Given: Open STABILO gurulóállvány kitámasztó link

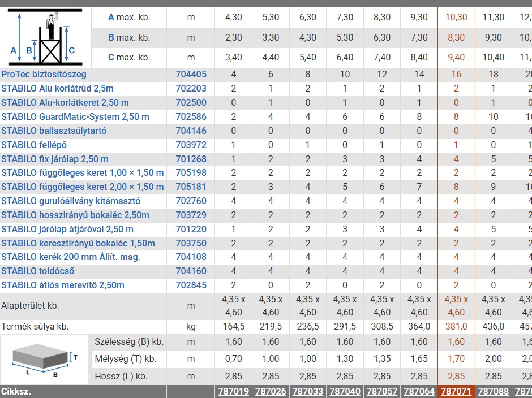Looking at the screenshot, I should click(71, 201).
